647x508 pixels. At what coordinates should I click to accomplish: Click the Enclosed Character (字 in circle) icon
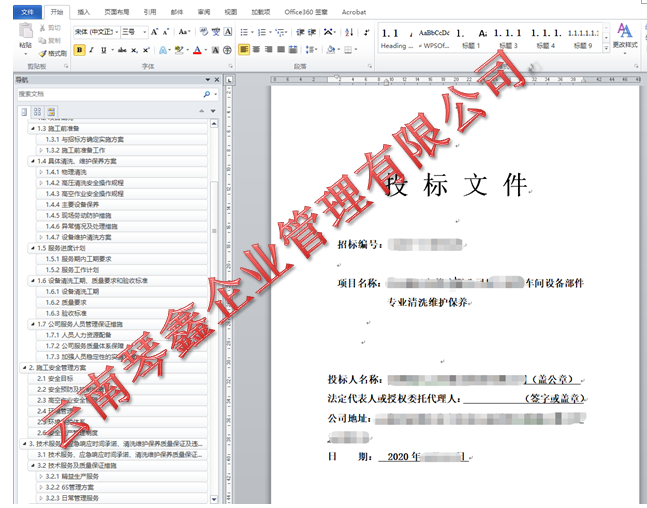pos(227,50)
